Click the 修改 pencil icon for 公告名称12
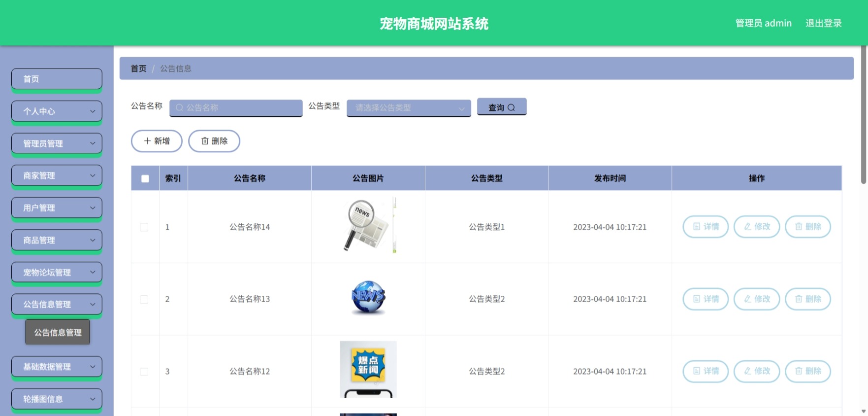868x416 pixels. (x=747, y=371)
